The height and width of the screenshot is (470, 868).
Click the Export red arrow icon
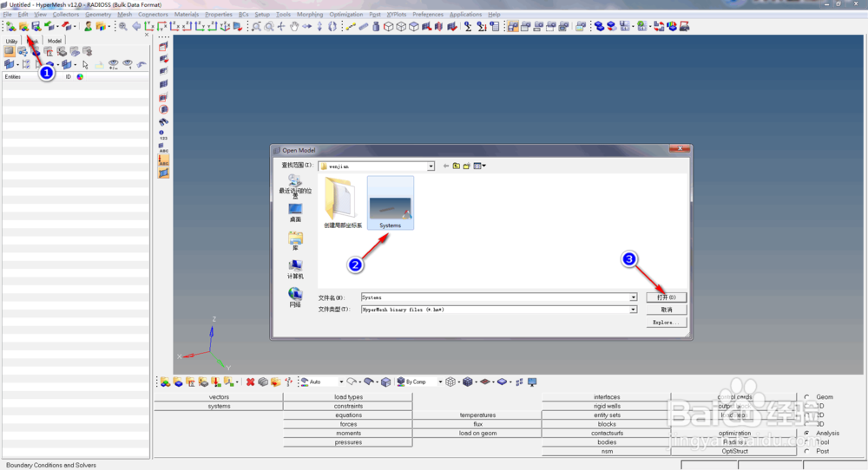click(x=67, y=26)
